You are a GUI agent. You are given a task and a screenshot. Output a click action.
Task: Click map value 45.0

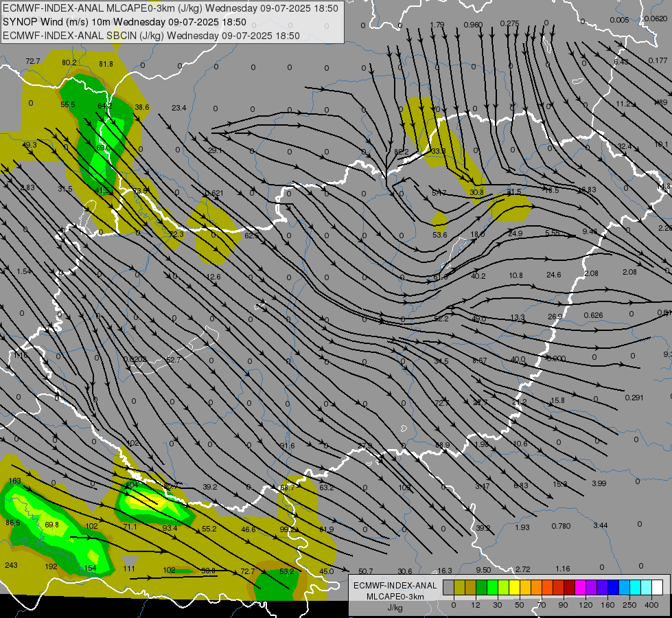tap(326, 571)
